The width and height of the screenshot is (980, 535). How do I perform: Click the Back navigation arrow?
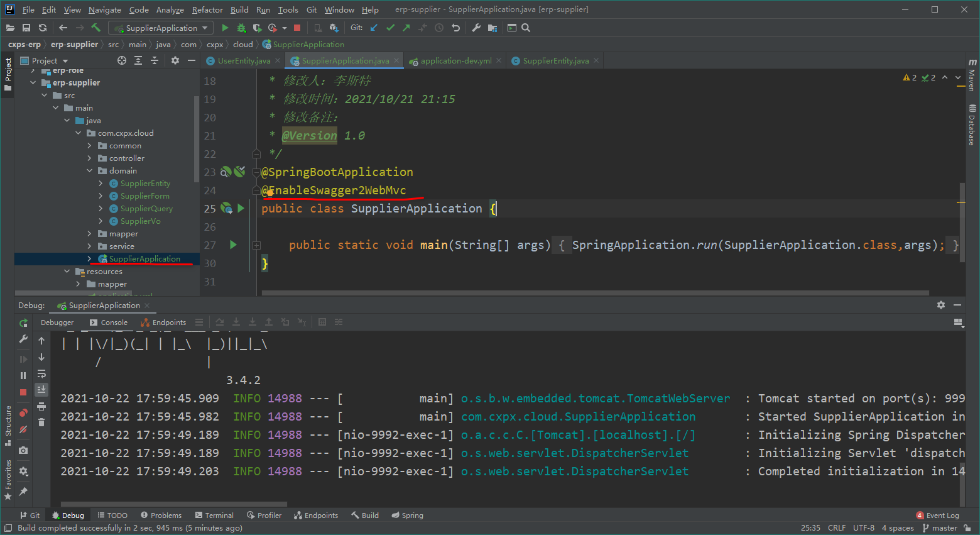pyautogui.click(x=63, y=28)
